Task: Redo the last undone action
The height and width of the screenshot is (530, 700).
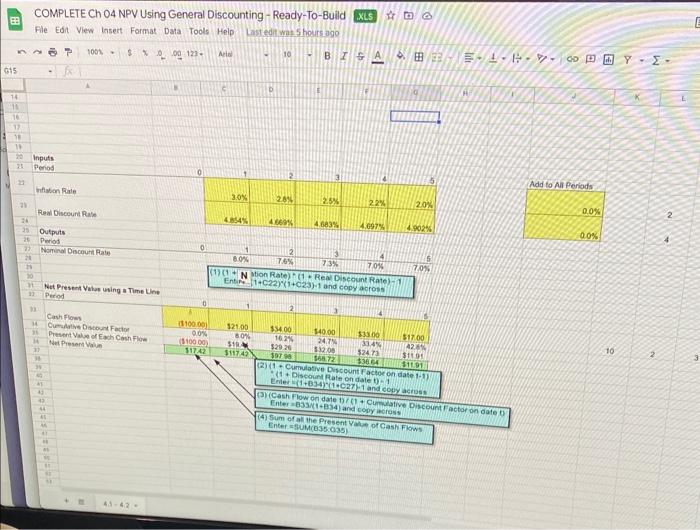Action: pyautogui.click(x=37, y=52)
